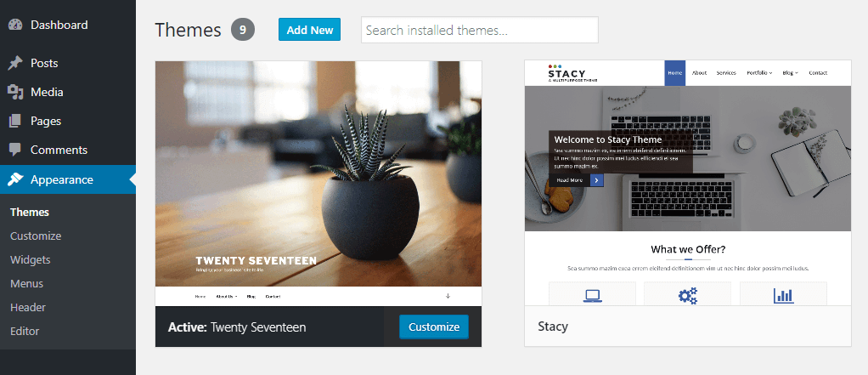868x375 pixels.
Task: Click the Posts pushpin icon
Action: pyautogui.click(x=15, y=63)
